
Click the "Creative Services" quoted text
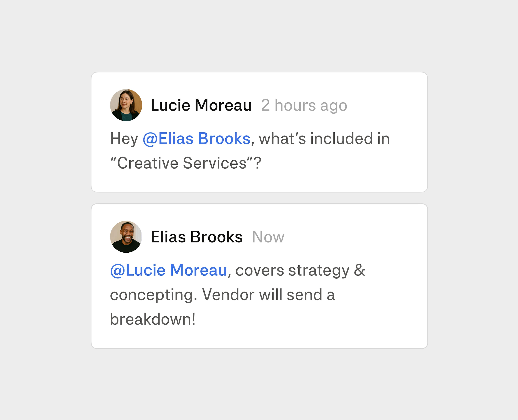click(181, 163)
